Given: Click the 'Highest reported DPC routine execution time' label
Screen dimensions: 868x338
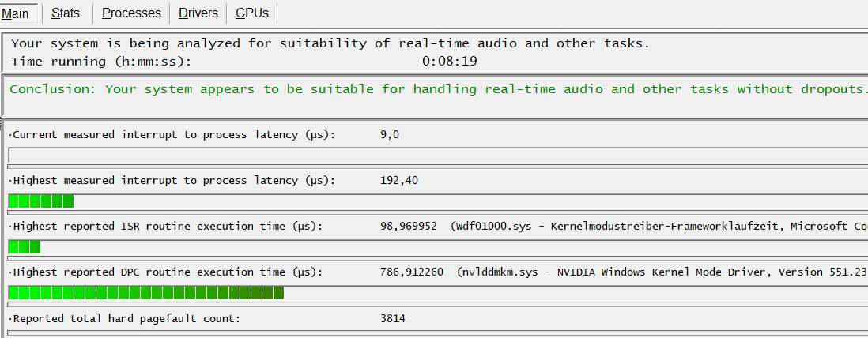Looking at the screenshot, I should tap(166, 272).
